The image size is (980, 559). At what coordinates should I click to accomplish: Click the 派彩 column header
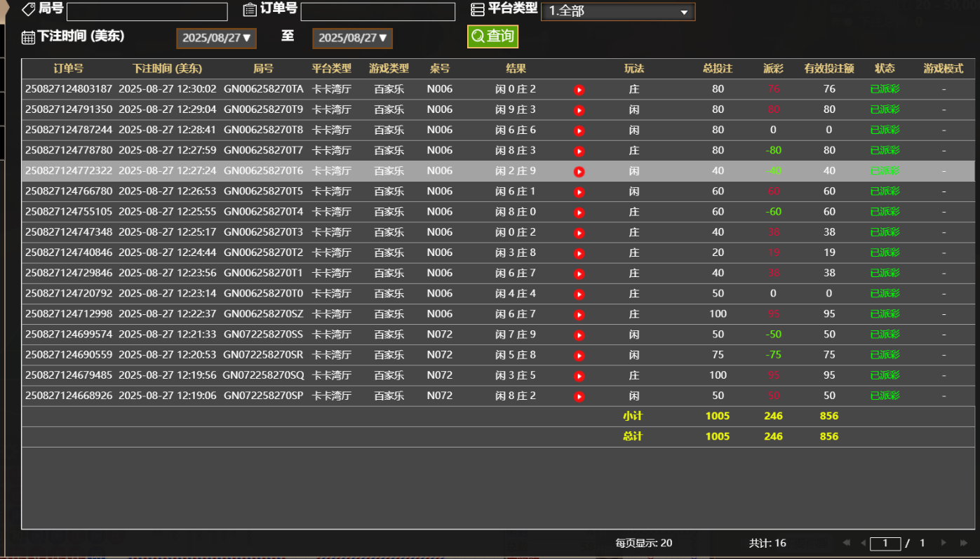coord(773,69)
